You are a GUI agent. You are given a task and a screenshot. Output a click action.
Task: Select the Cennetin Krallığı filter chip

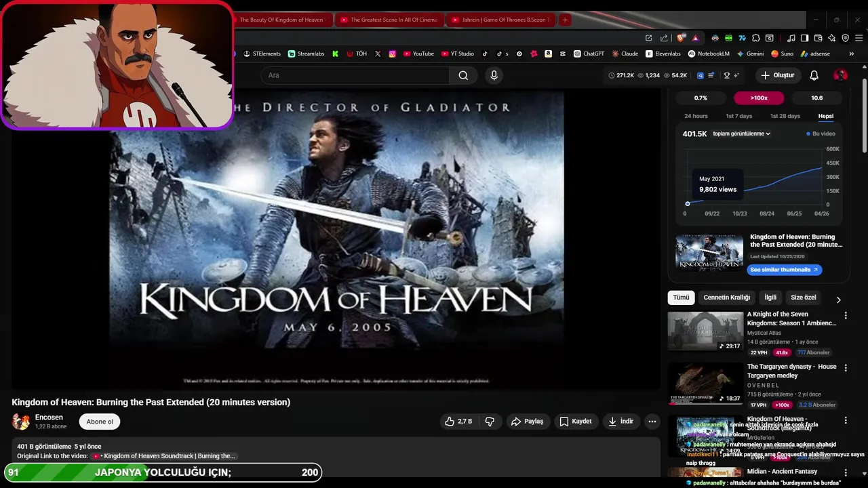coord(726,298)
